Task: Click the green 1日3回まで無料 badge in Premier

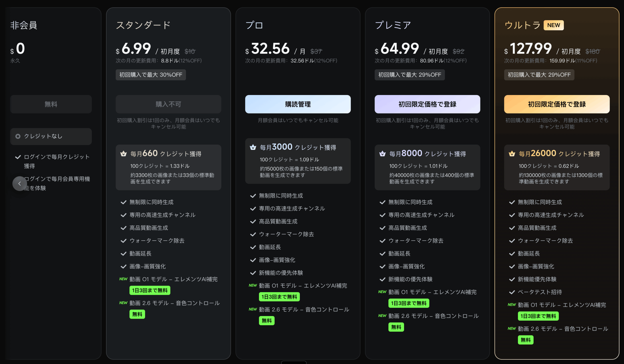Action: [409, 303]
